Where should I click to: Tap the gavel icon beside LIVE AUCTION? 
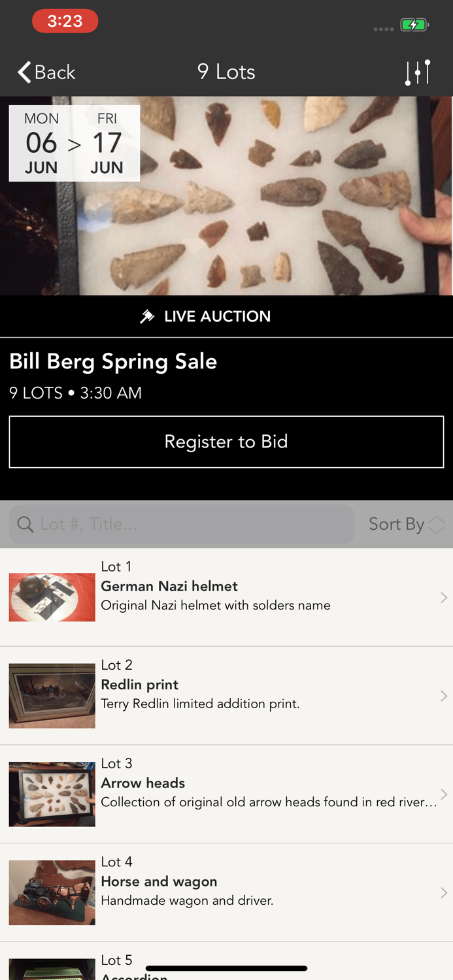pos(148,316)
